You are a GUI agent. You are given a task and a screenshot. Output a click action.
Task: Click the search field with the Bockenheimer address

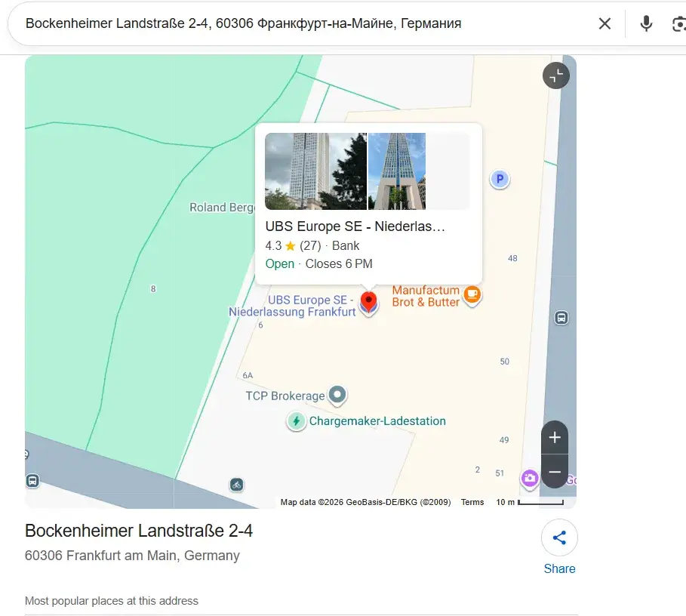click(306, 23)
